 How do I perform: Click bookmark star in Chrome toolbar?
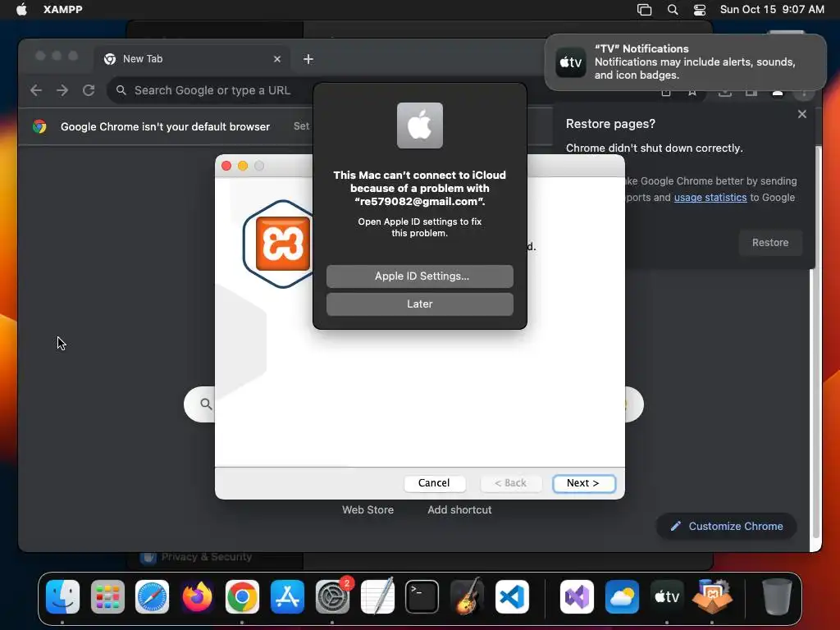click(x=692, y=92)
